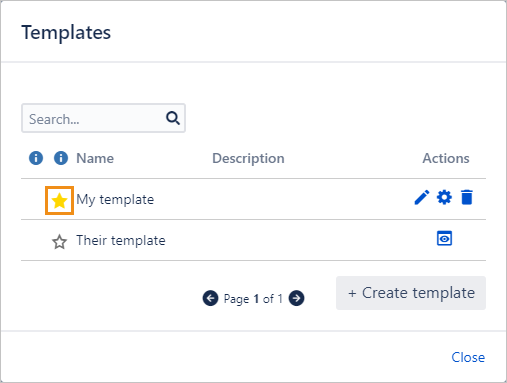Edit My template with the pencil icon

(x=422, y=197)
